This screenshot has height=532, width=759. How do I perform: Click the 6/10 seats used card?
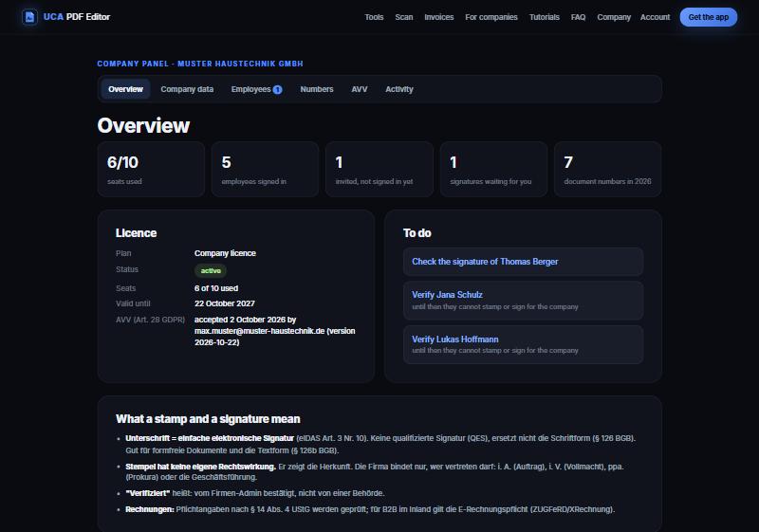pos(151,169)
